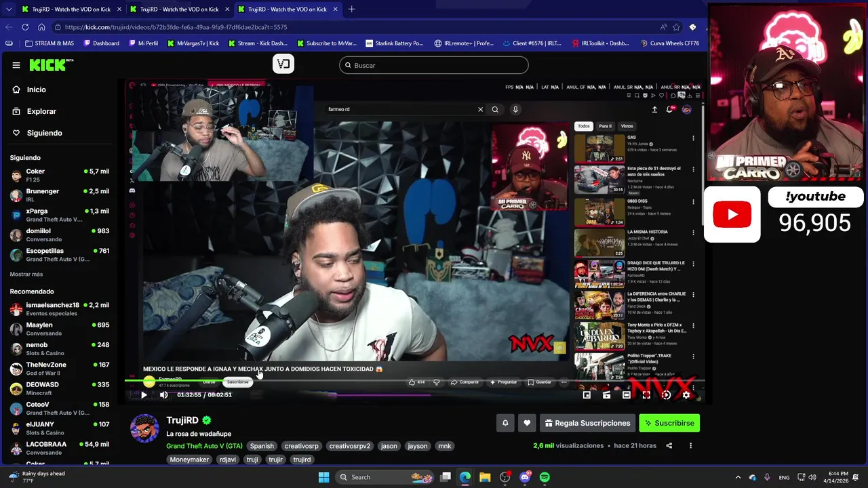Open STREAM & MAS bookmarks folder
Image resolution: width=868 pixels, height=488 pixels.
click(x=49, y=43)
